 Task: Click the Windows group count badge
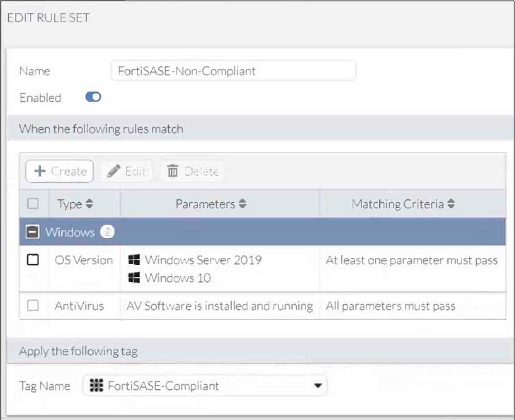(x=107, y=232)
